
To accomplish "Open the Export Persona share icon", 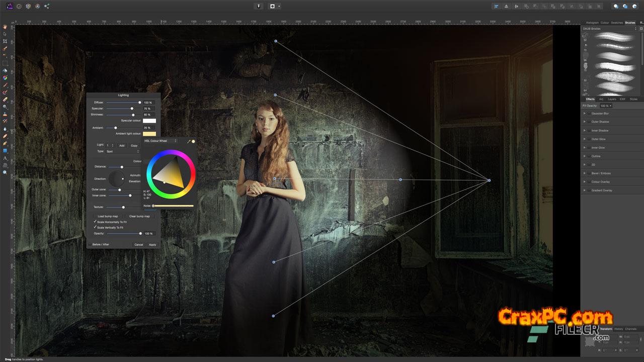I will coord(47,6).
